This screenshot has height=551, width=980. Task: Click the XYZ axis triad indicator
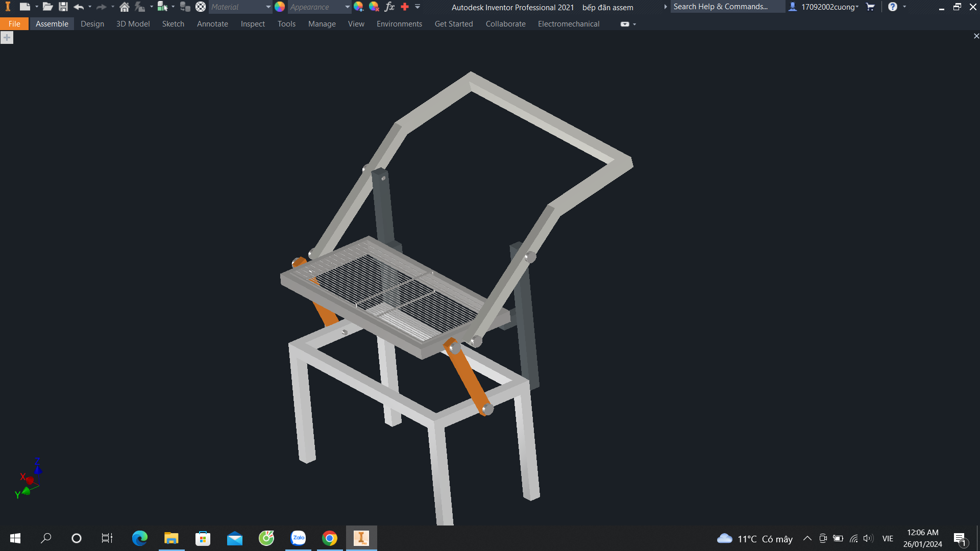(29, 479)
